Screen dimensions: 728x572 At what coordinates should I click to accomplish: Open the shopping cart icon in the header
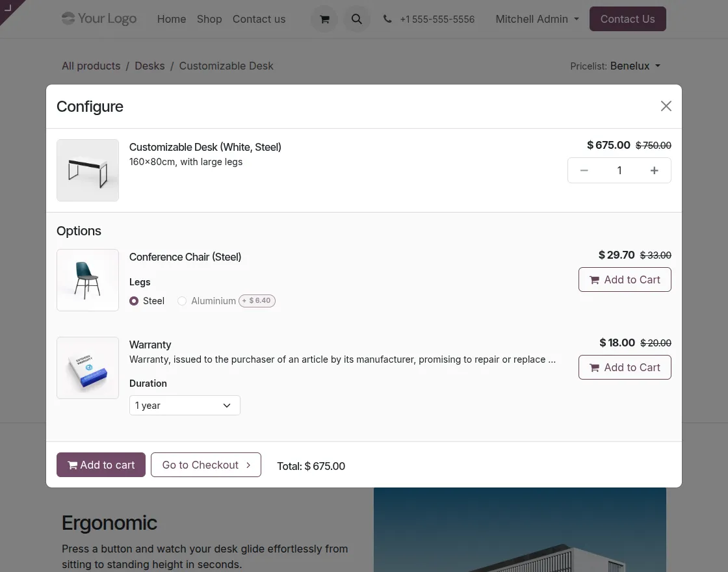pos(324,19)
